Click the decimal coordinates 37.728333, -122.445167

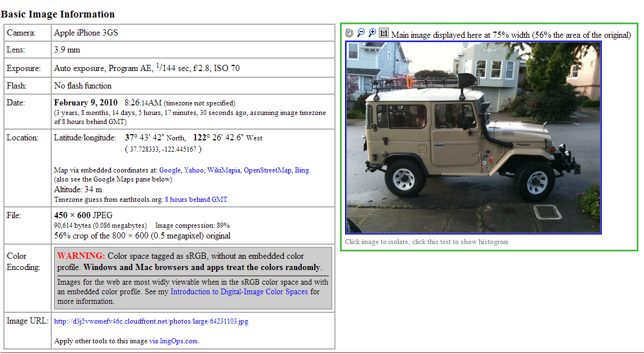click(x=163, y=149)
